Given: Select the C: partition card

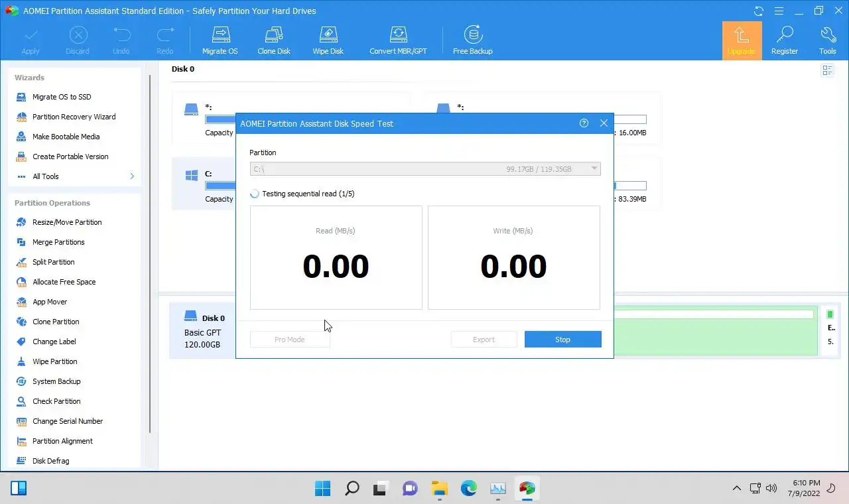Looking at the screenshot, I should [x=204, y=184].
